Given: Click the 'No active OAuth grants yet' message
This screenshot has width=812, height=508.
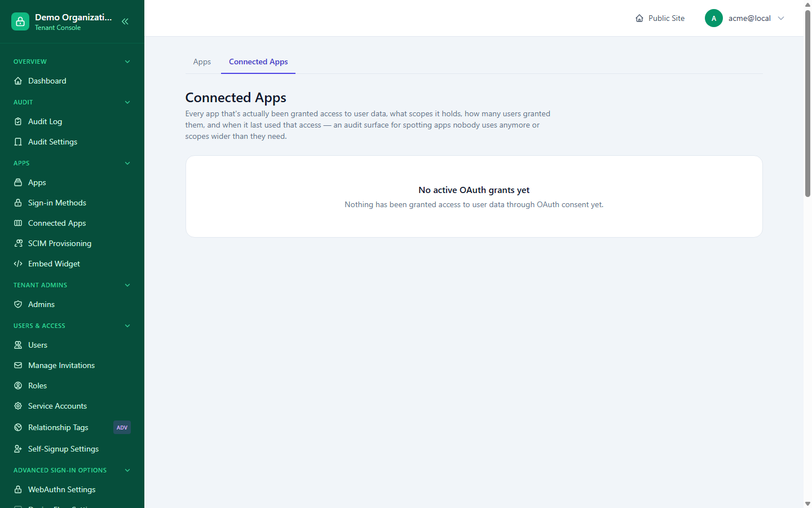Looking at the screenshot, I should coord(474,190).
